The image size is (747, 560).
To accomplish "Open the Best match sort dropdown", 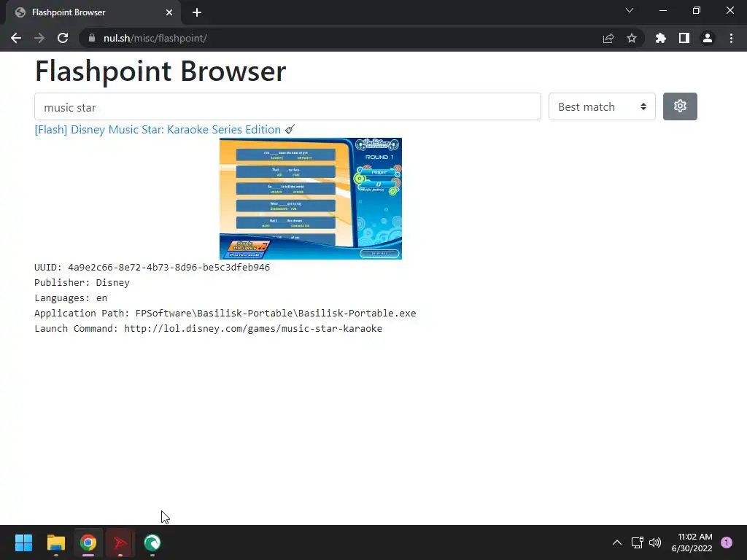I will click(x=602, y=106).
